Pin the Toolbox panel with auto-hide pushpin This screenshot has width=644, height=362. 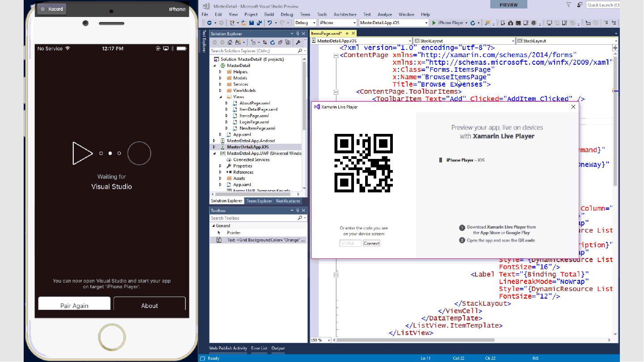click(298, 211)
